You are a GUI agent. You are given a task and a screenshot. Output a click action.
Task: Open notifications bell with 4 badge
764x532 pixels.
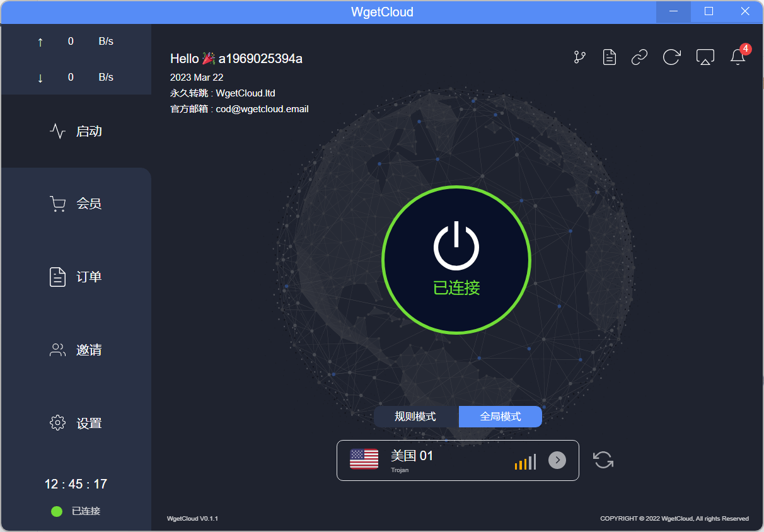tap(738, 57)
